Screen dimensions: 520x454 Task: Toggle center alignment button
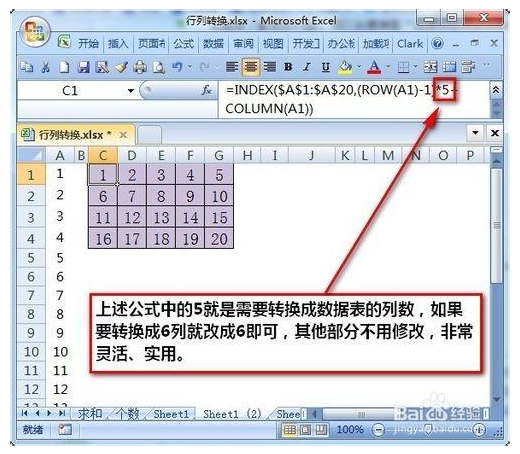coord(250,67)
